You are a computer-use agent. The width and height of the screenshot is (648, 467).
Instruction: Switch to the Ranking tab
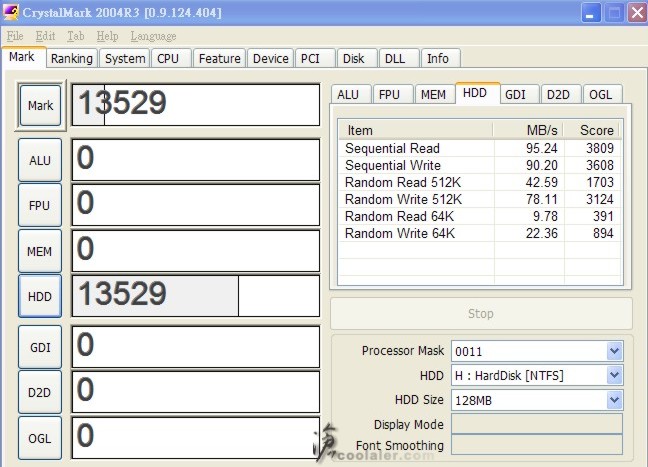click(x=72, y=58)
